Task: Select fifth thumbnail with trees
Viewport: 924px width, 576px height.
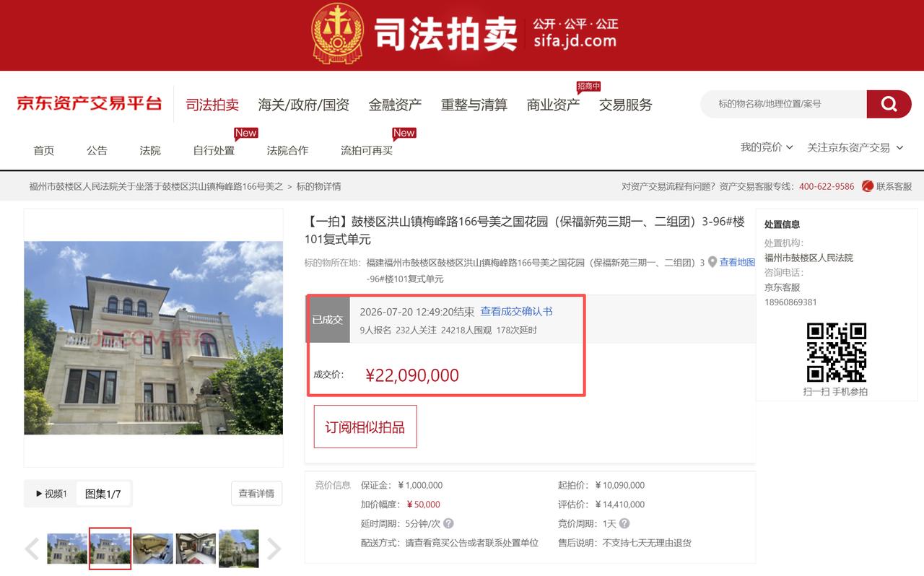Action: click(x=239, y=549)
